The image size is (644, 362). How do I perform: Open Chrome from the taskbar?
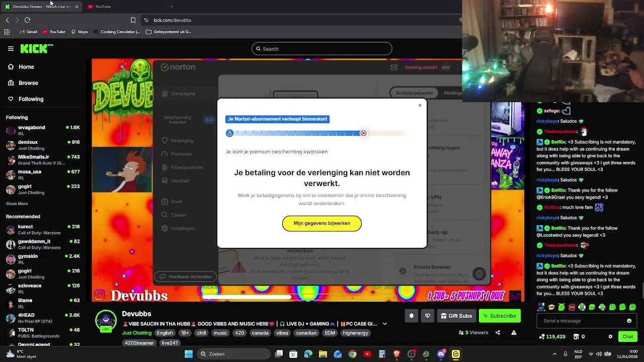353,354
